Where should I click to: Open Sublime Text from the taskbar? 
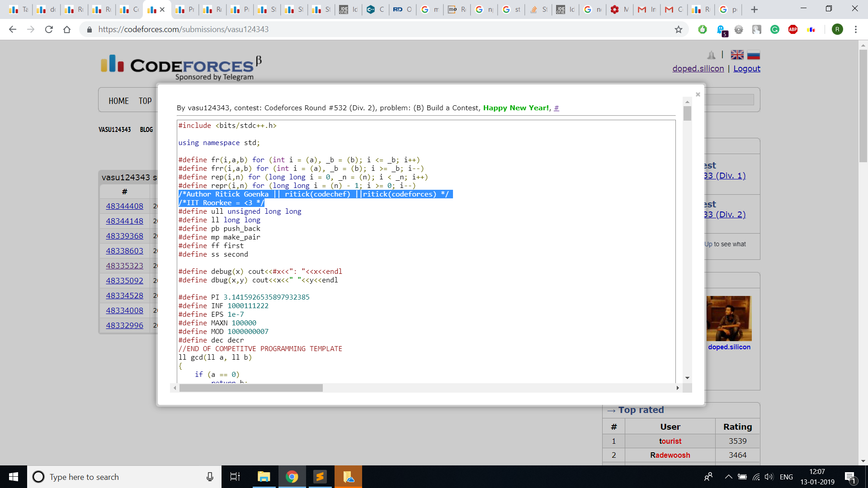tap(320, 477)
